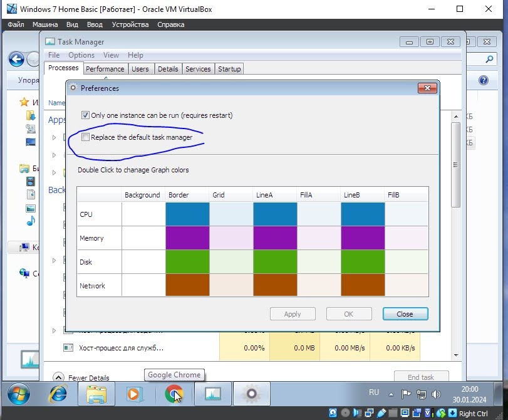The height and width of the screenshot is (420, 508).
Task: Click the process list scroll-up arrow
Action: pos(456,117)
